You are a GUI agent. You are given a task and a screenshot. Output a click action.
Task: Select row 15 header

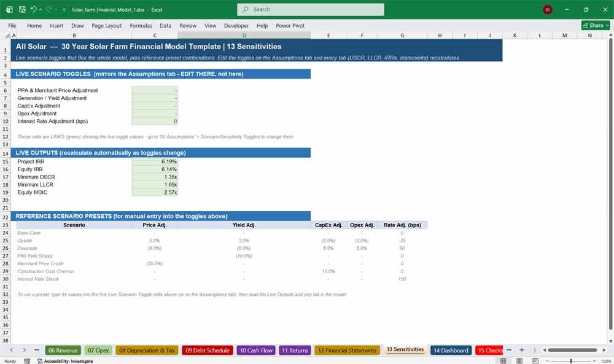(6, 161)
